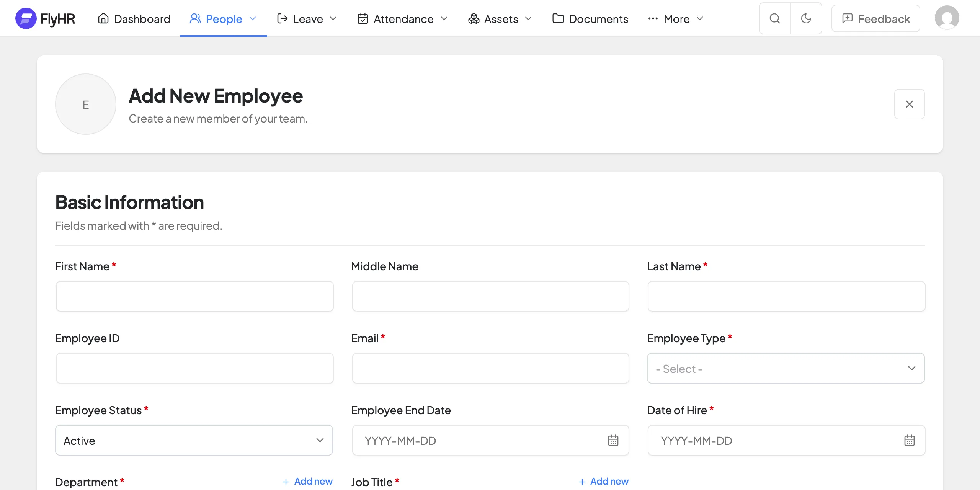The image size is (980, 490).
Task: Focus the Employee ID field
Action: point(195,368)
